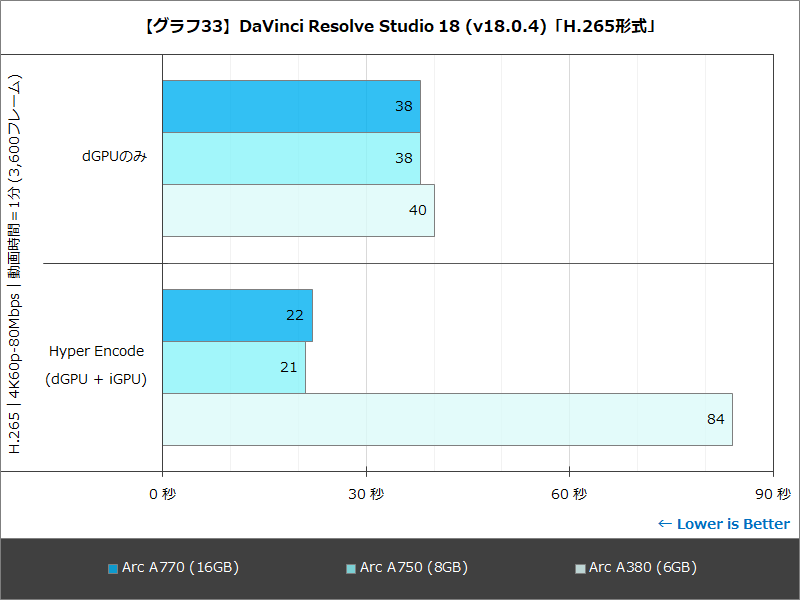Image resolution: width=800 pixels, height=600 pixels.
Task: Click the A380 dGPU-only bar with value 40
Action: (x=298, y=210)
